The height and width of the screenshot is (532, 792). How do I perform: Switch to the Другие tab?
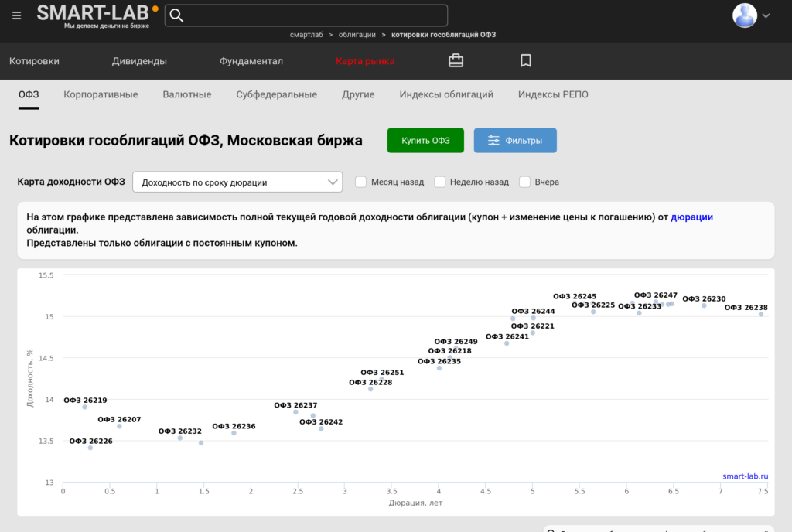[x=358, y=94]
